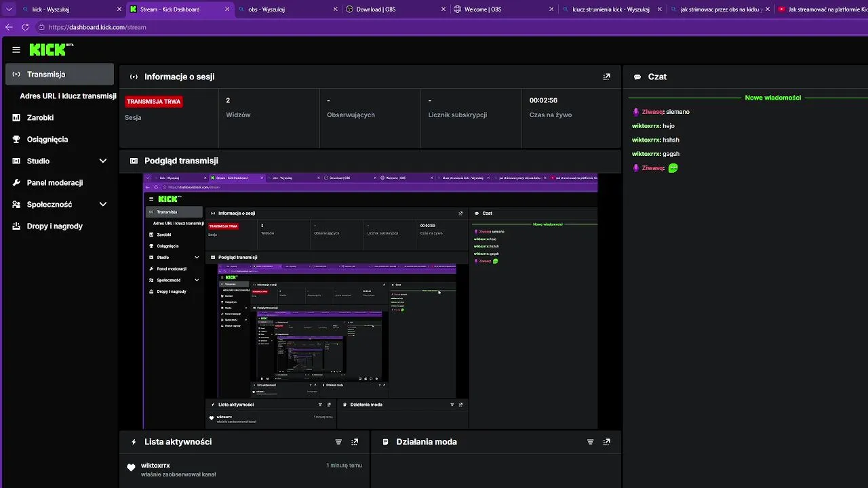
Task: Click the Nowe wiadomości chat divider
Action: point(772,98)
